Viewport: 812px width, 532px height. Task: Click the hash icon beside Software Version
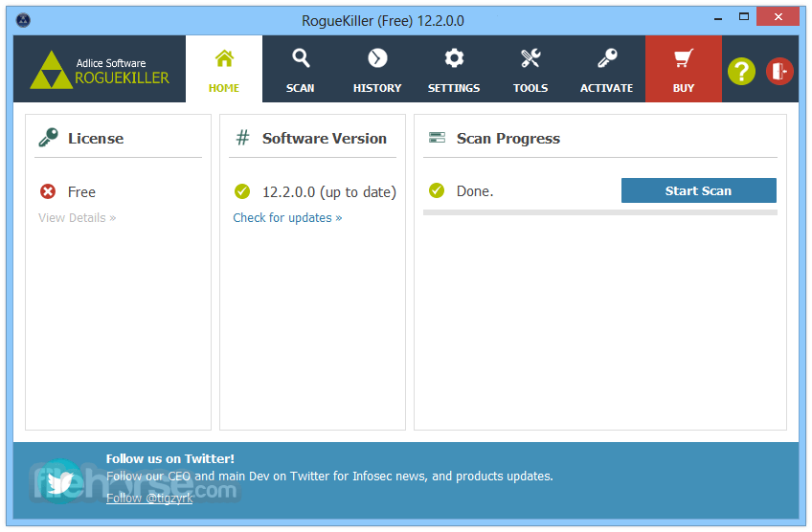click(242, 138)
